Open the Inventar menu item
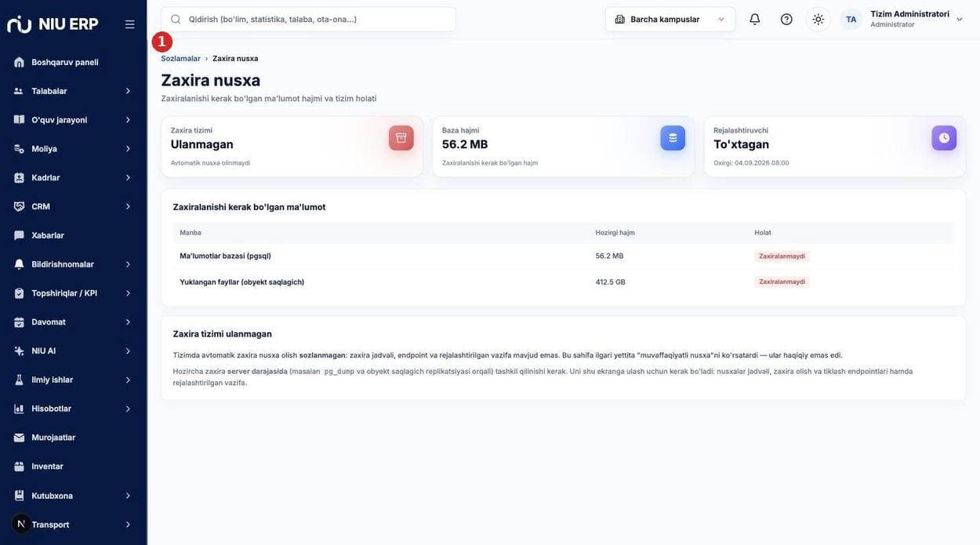Image resolution: width=980 pixels, height=545 pixels. click(74, 467)
